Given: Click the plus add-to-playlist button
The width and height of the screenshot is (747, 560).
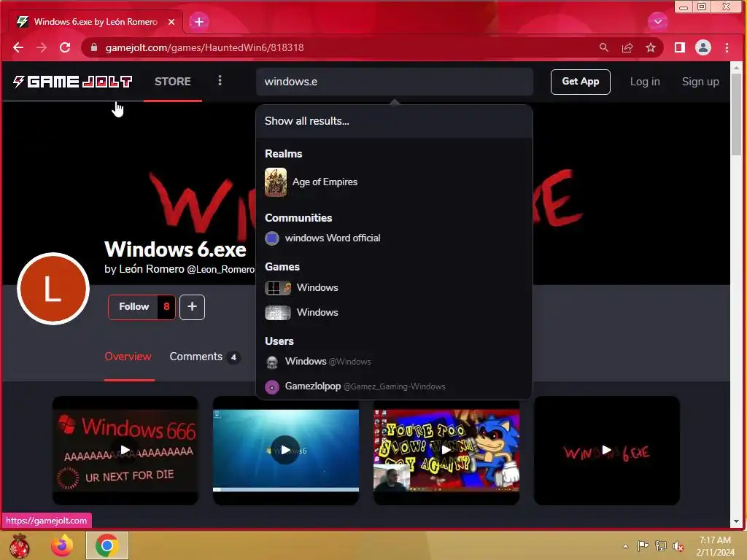Looking at the screenshot, I should click(192, 307).
